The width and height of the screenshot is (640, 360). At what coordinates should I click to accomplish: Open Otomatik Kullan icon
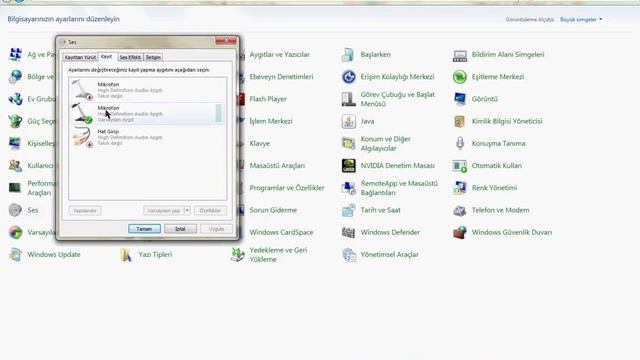coord(460,166)
